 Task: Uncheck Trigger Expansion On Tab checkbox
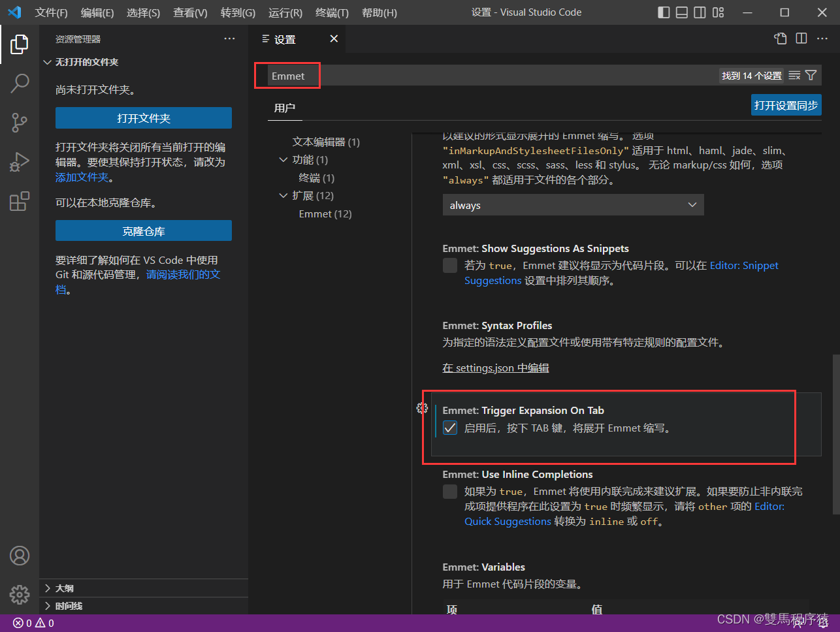click(x=450, y=428)
